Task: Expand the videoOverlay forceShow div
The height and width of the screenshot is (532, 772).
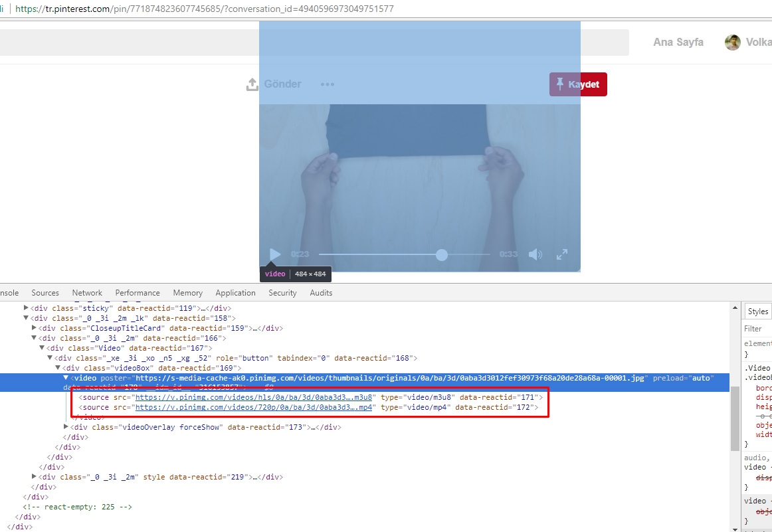Action: (66, 426)
